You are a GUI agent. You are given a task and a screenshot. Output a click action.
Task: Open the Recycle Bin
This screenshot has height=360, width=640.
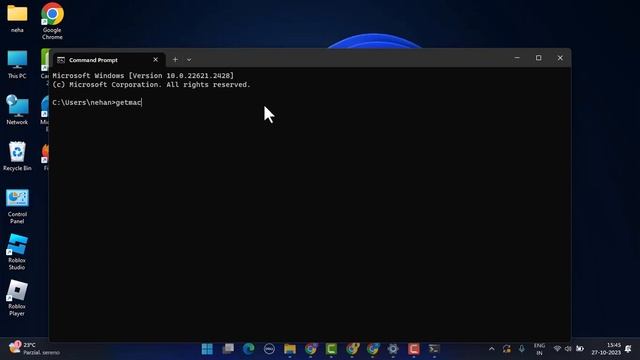pos(17,156)
